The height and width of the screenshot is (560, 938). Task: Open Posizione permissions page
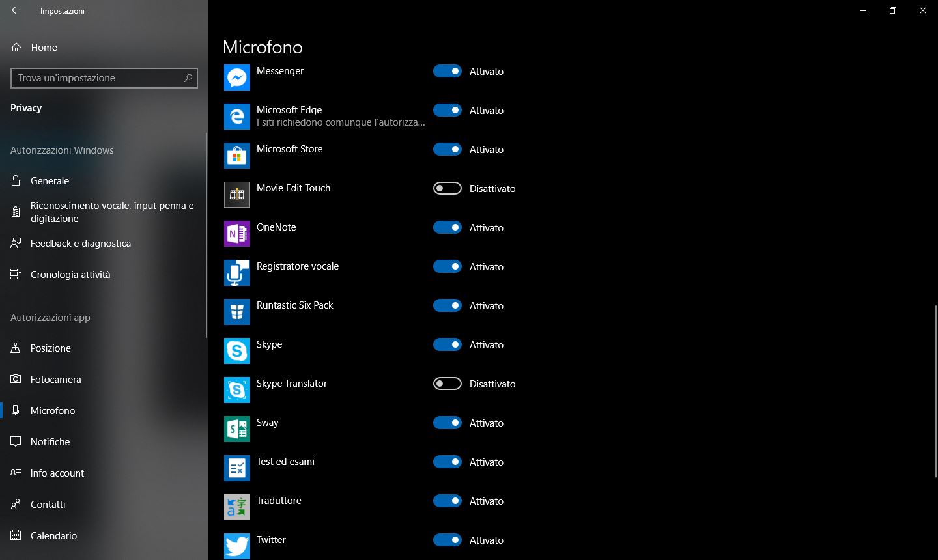pyautogui.click(x=104, y=348)
